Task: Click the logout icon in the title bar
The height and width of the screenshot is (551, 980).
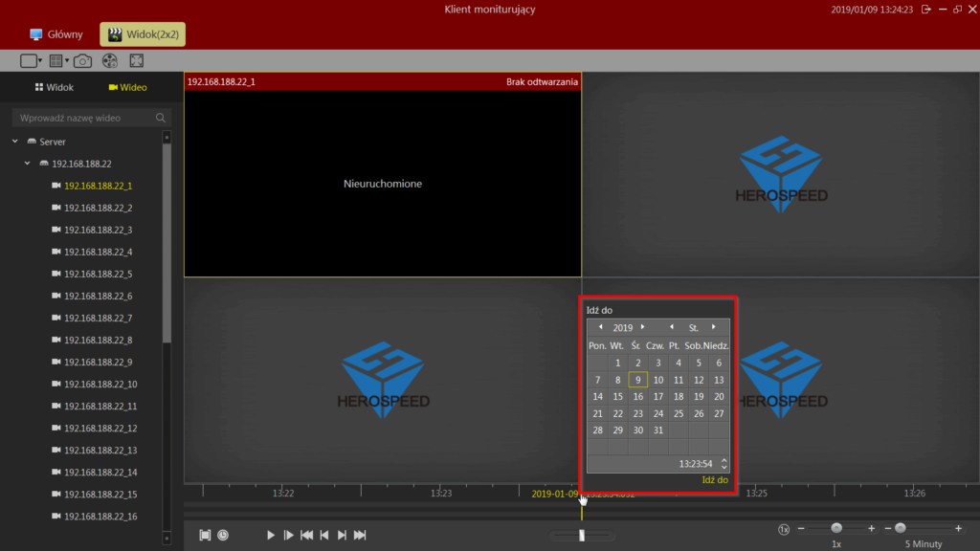Action: 924,10
